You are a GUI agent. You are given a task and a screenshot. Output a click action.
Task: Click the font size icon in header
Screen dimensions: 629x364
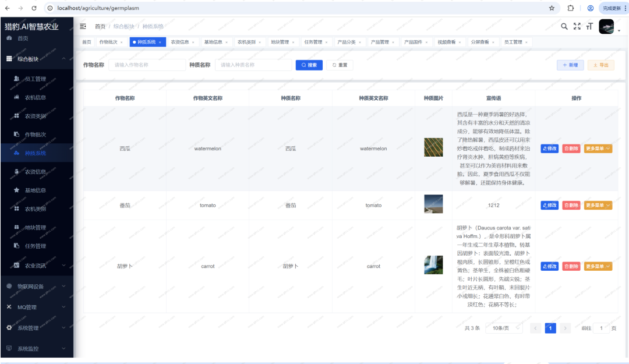pyautogui.click(x=589, y=26)
